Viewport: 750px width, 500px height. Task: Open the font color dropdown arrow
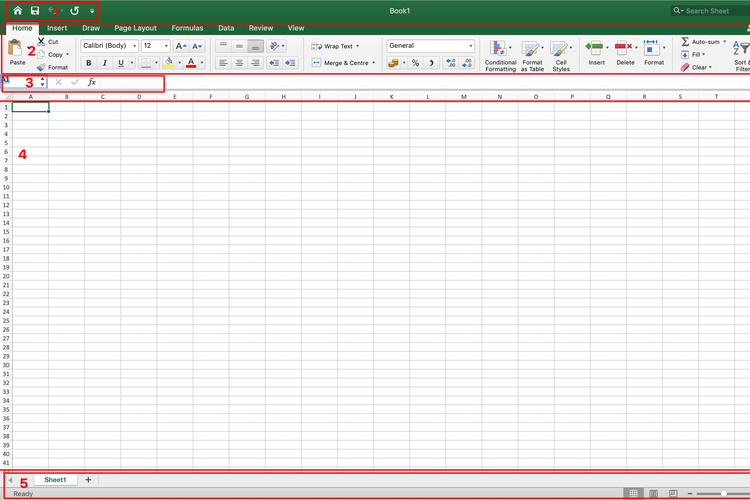click(x=202, y=63)
